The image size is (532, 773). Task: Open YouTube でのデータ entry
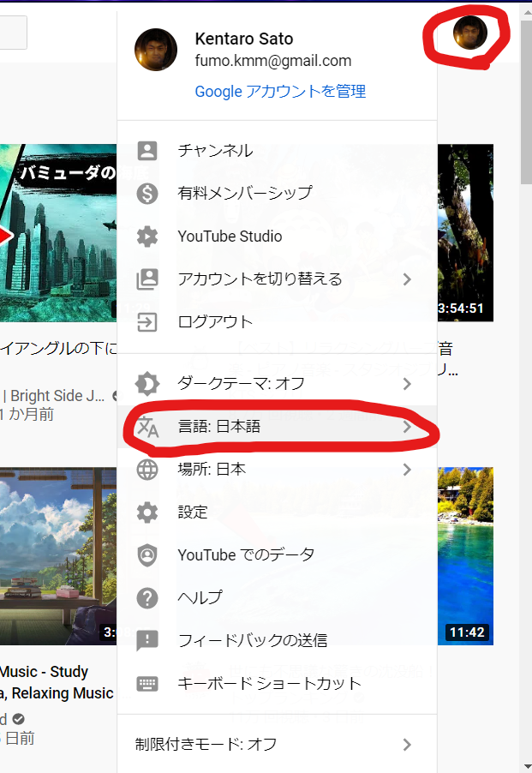tap(277, 555)
